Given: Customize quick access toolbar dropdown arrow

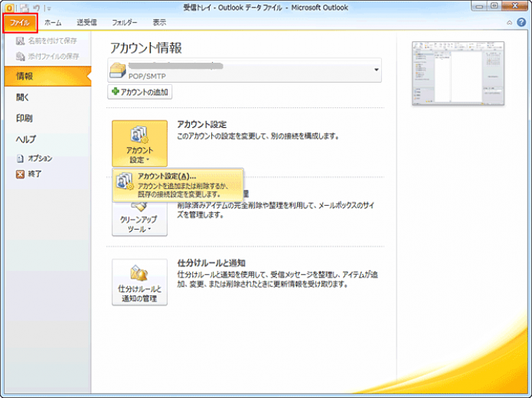Looking at the screenshot, I should pos(48,8).
